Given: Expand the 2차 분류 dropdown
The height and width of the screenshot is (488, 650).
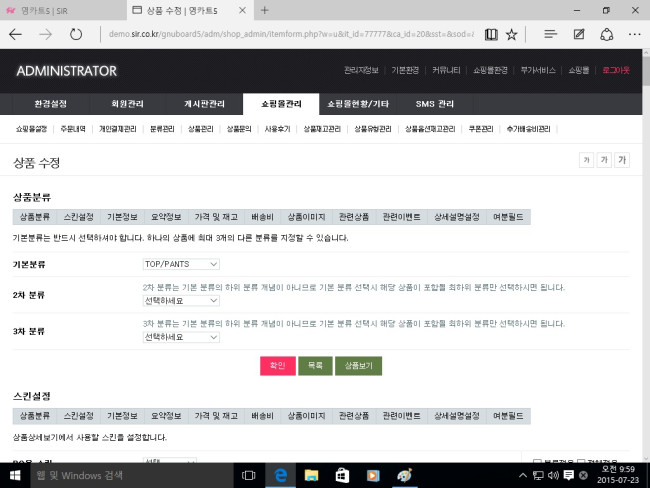Looking at the screenshot, I should coord(181,300).
